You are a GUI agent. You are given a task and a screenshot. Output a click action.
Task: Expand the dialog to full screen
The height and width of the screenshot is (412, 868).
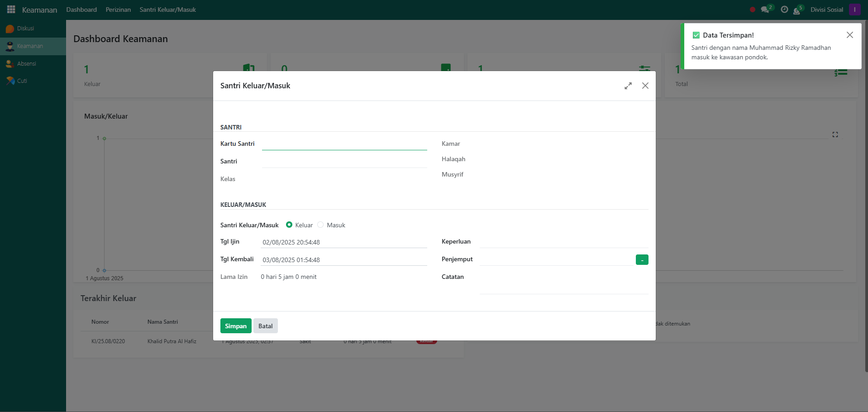pos(628,86)
